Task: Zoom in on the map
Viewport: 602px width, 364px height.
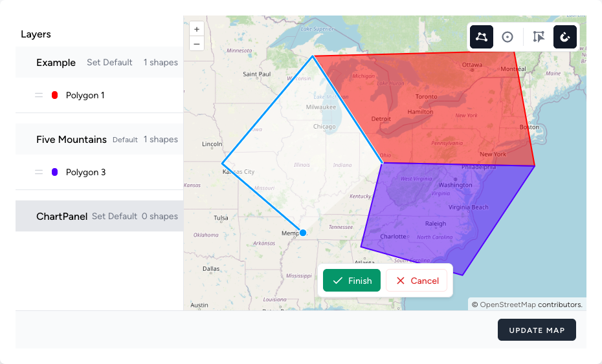Action: pos(197,29)
